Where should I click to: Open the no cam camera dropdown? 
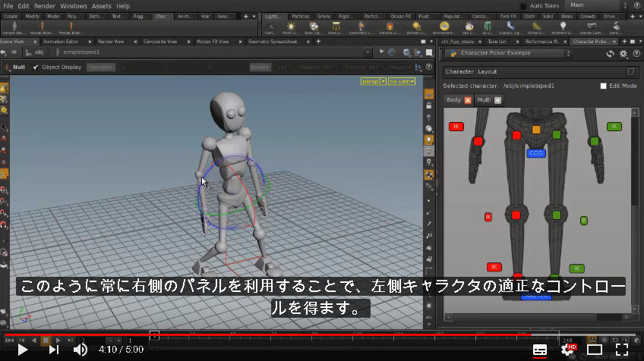401,81
